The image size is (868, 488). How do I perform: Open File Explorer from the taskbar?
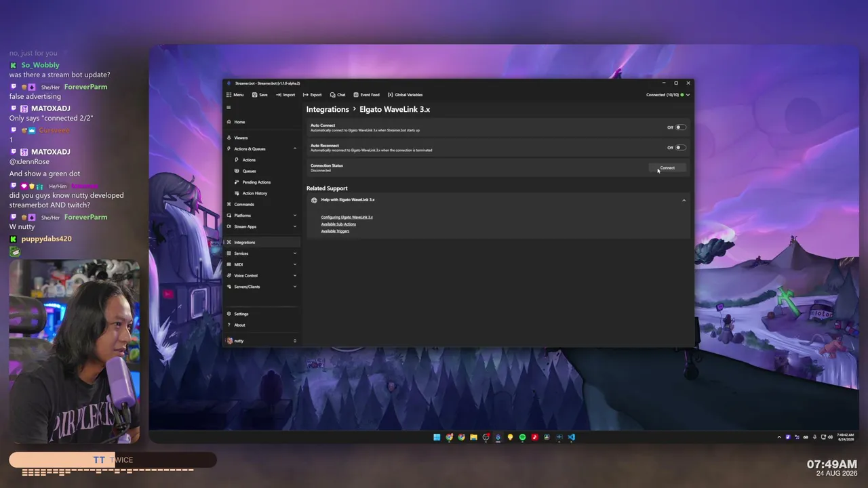pyautogui.click(x=473, y=437)
